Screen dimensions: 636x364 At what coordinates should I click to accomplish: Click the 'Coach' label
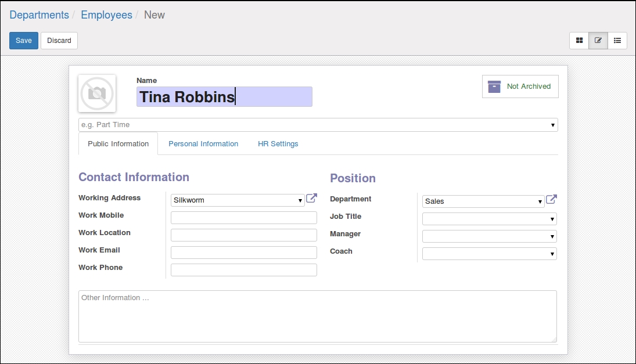341,251
